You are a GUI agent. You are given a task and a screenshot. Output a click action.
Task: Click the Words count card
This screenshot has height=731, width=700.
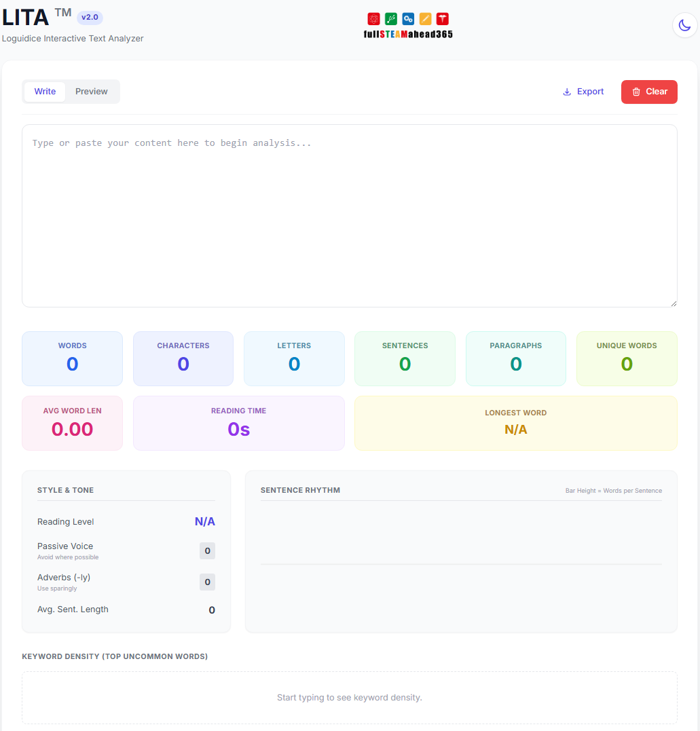(72, 358)
